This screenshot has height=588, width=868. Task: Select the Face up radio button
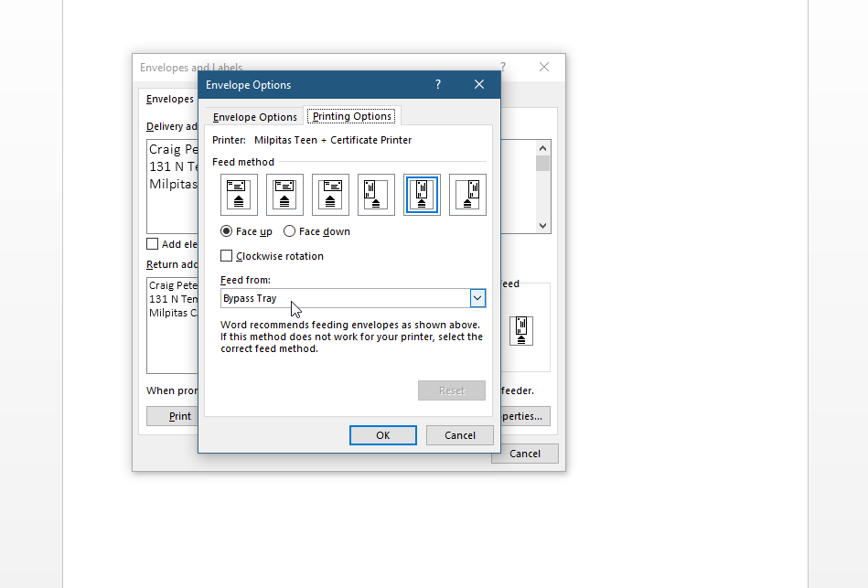click(228, 232)
